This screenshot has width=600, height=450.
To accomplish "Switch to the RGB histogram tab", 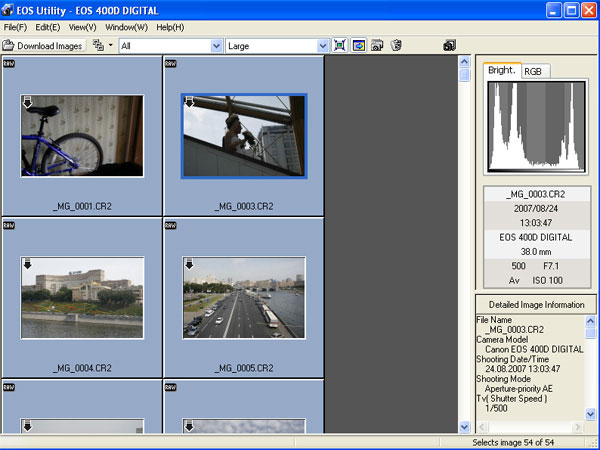I will [535, 72].
